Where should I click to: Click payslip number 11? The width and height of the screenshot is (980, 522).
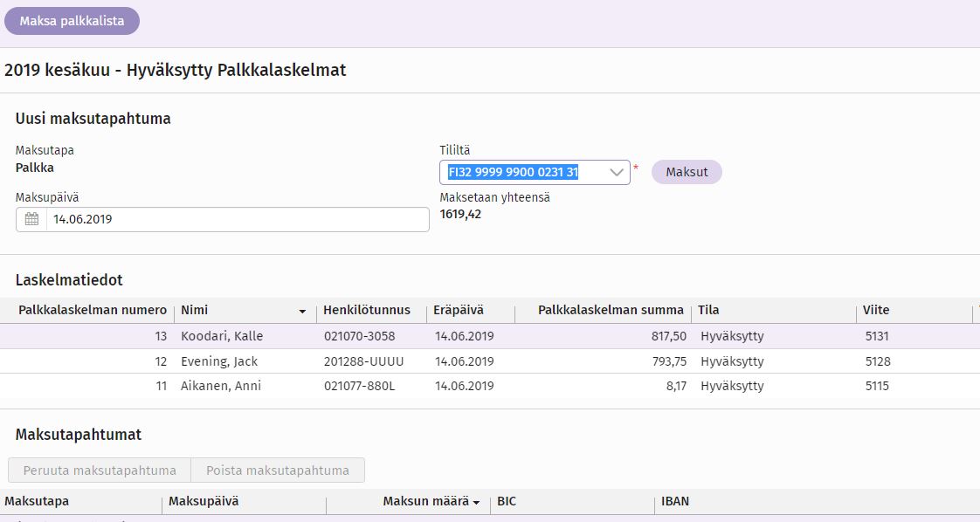pyautogui.click(x=162, y=386)
